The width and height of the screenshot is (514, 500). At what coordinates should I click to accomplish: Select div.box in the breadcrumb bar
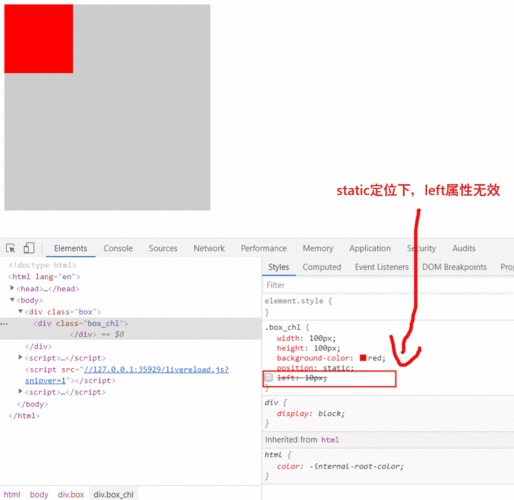[71, 495]
